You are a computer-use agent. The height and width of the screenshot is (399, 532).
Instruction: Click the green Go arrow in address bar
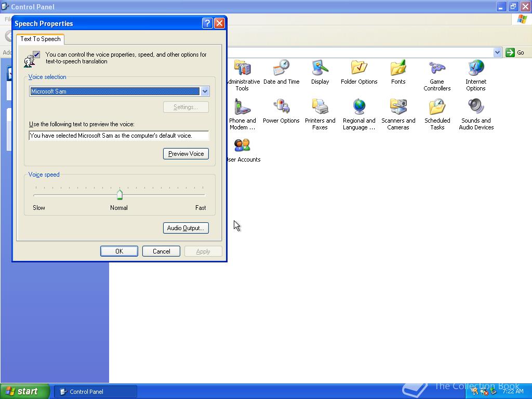(510, 52)
